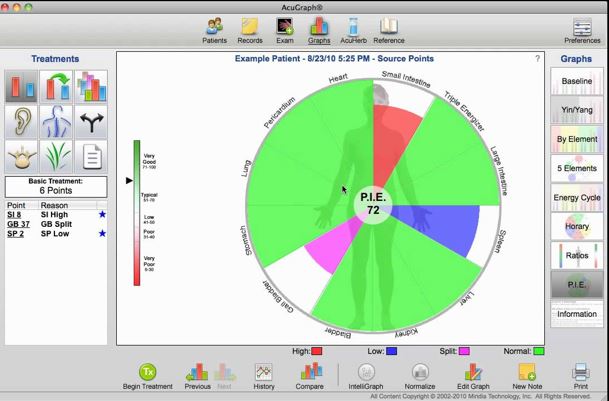Click the score scale arrow marker
The height and width of the screenshot is (401, 609).
pyautogui.click(x=129, y=180)
